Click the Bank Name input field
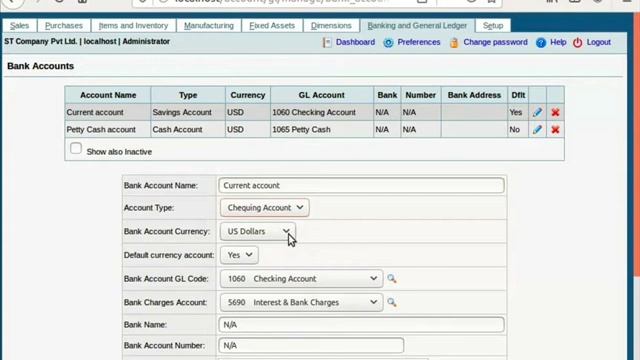 pos(361,324)
